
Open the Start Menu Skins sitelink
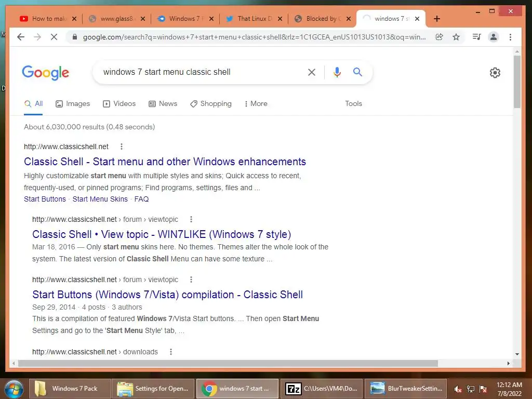point(100,199)
